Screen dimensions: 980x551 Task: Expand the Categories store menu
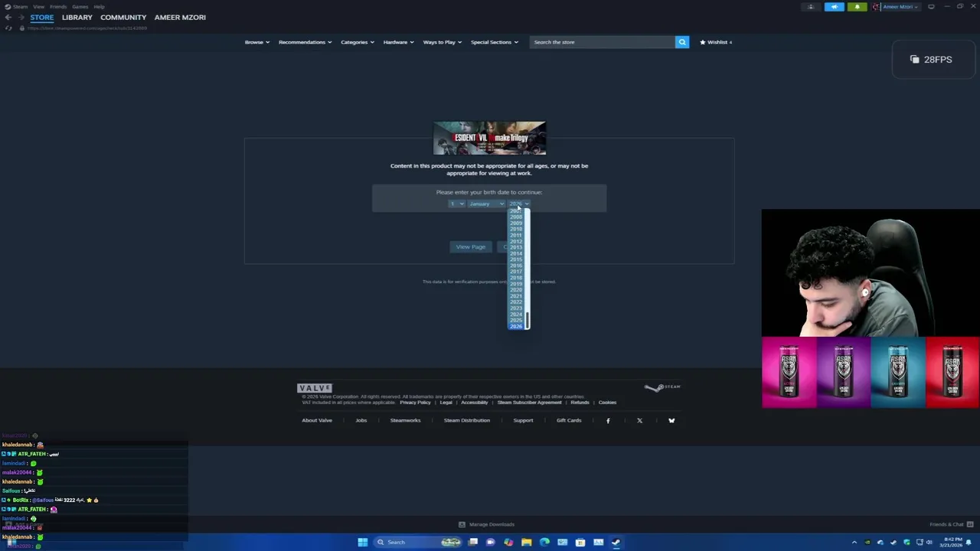[357, 42]
